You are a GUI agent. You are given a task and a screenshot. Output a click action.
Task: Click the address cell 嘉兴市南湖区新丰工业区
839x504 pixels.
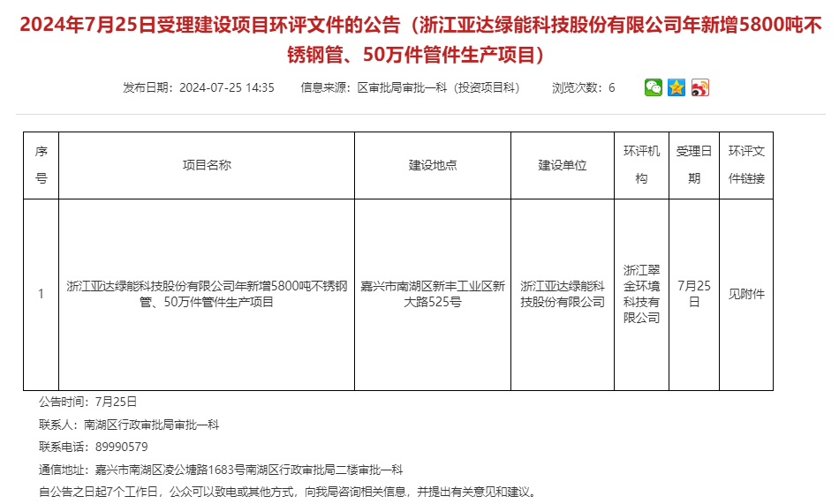(433, 295)
